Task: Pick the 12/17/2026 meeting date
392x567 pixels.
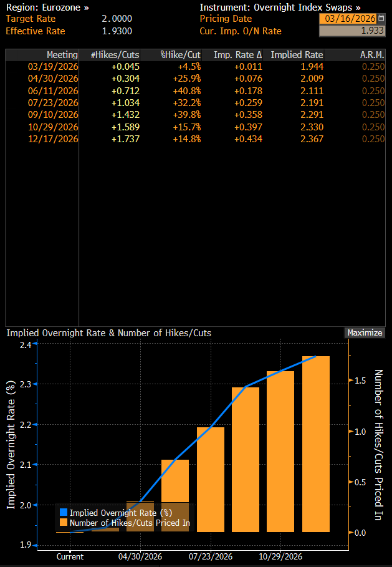Action: [53, 138]
